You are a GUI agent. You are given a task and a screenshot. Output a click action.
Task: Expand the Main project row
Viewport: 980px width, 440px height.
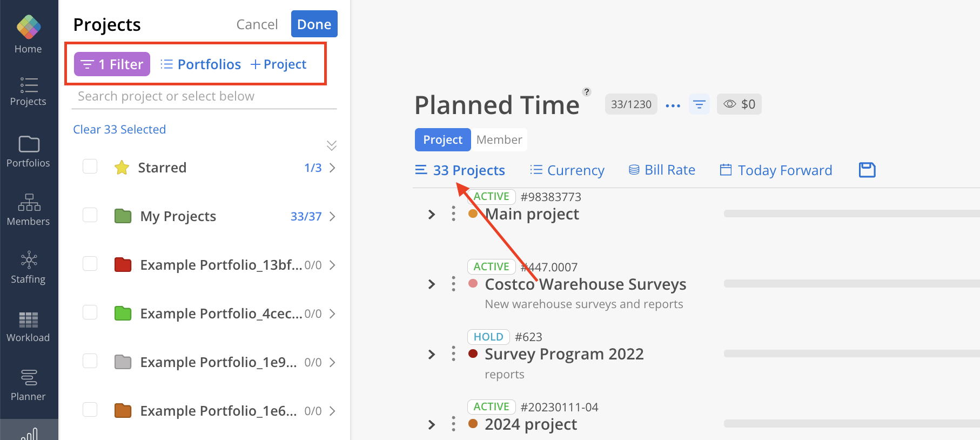pyautogui.click(x=432, y=215)
